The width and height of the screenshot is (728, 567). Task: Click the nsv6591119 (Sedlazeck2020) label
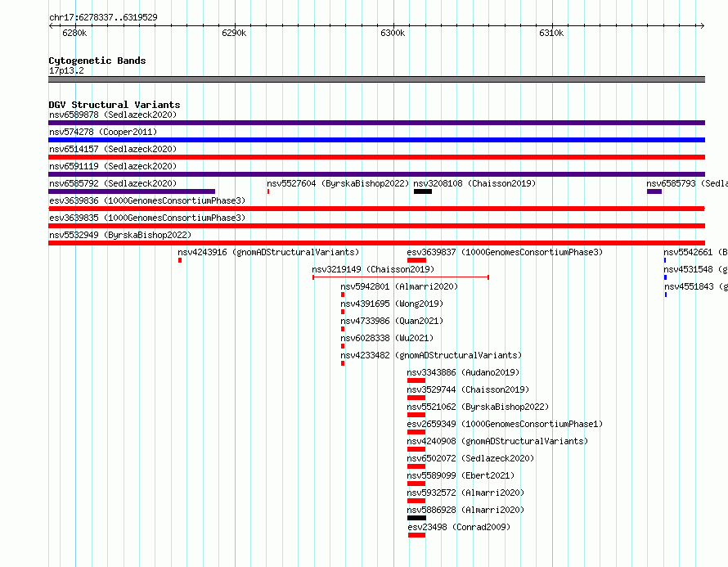tap(113, 166)
